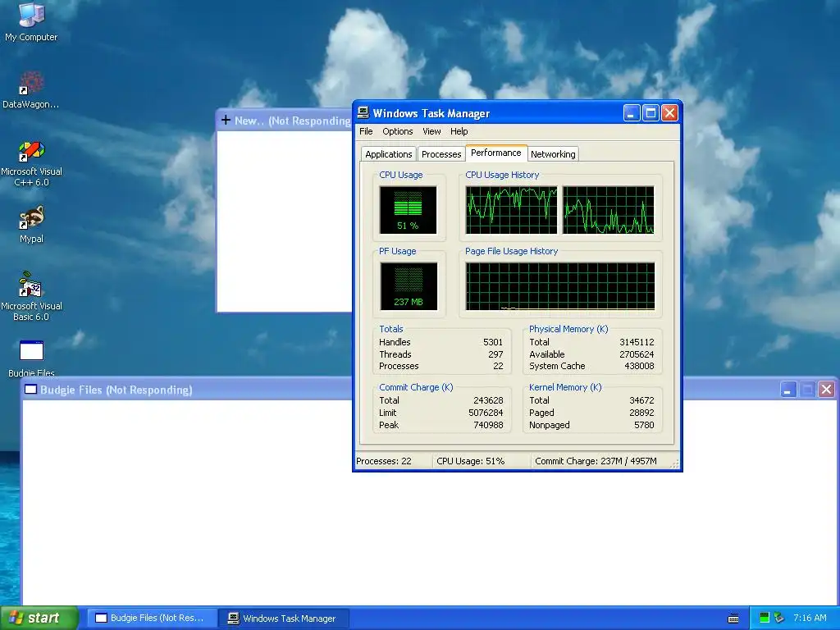Open the File menu in Task Manager

pyautogui.click(x=366, y=131)
